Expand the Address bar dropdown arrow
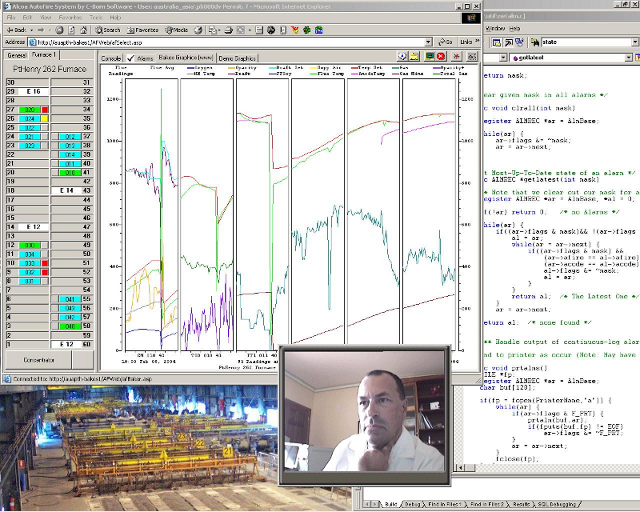 click(428, 42)
